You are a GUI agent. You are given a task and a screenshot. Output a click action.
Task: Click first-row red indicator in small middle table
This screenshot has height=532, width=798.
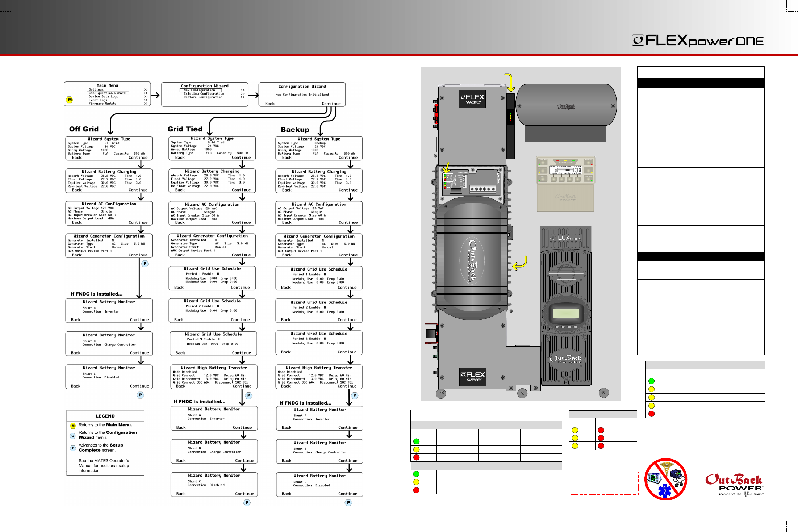tap(601, 430)
